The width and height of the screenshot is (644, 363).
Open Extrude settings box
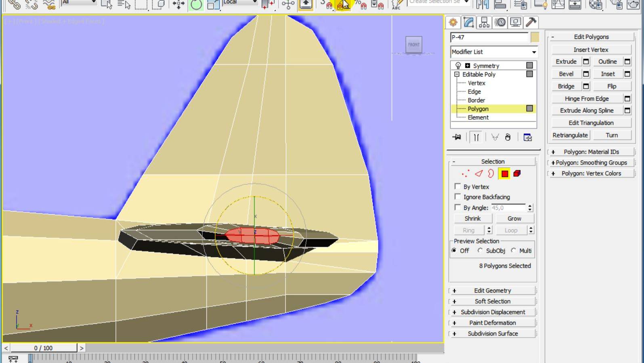coord(586,61)
